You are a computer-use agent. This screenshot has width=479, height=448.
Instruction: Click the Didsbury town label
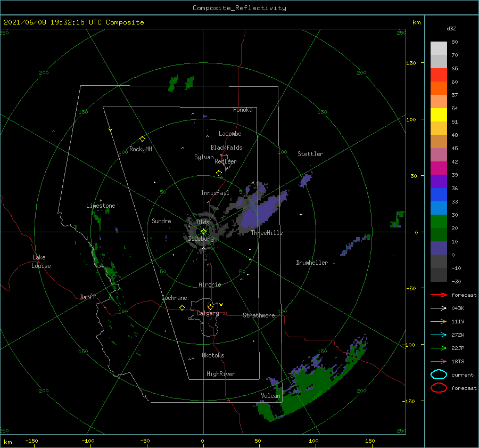coord(201,239)
